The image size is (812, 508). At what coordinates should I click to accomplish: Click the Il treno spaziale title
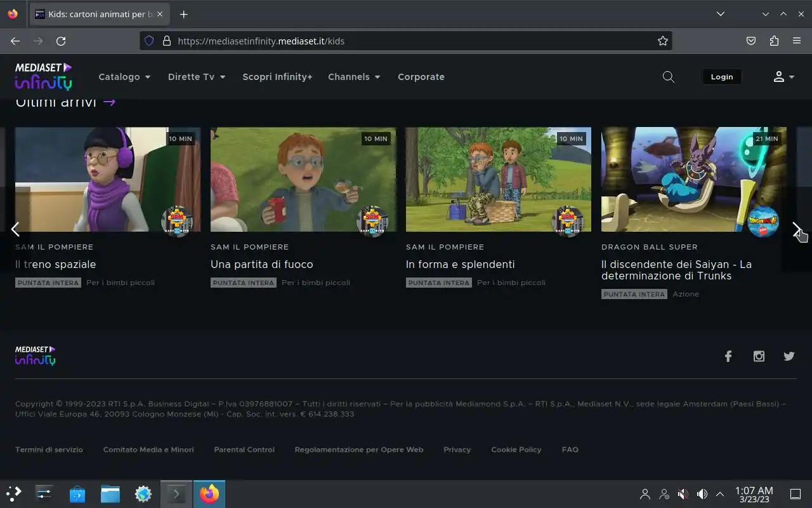pyautogui.click(x=56, y=264)
